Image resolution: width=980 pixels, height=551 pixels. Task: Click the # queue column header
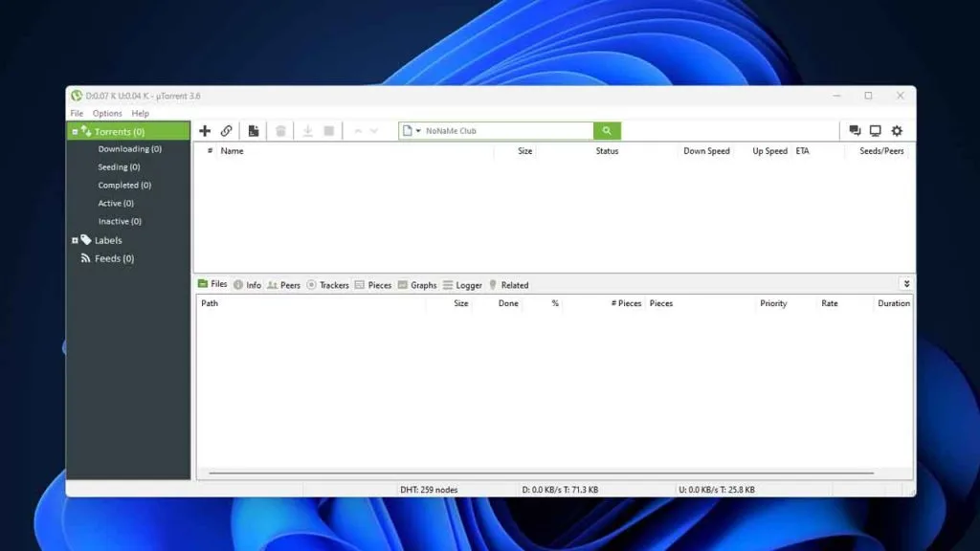(x=210, y=150)
